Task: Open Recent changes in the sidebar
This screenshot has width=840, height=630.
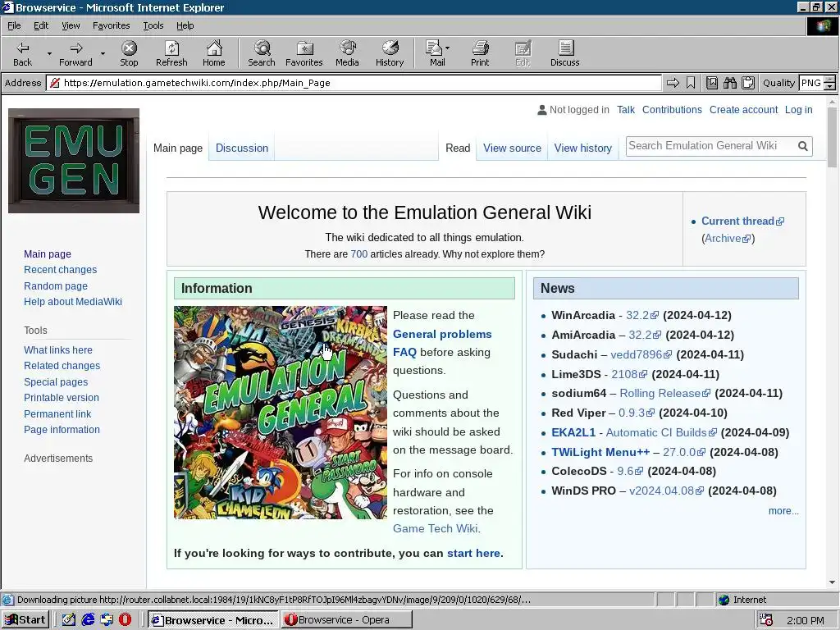Action: (x=60, y=269)
